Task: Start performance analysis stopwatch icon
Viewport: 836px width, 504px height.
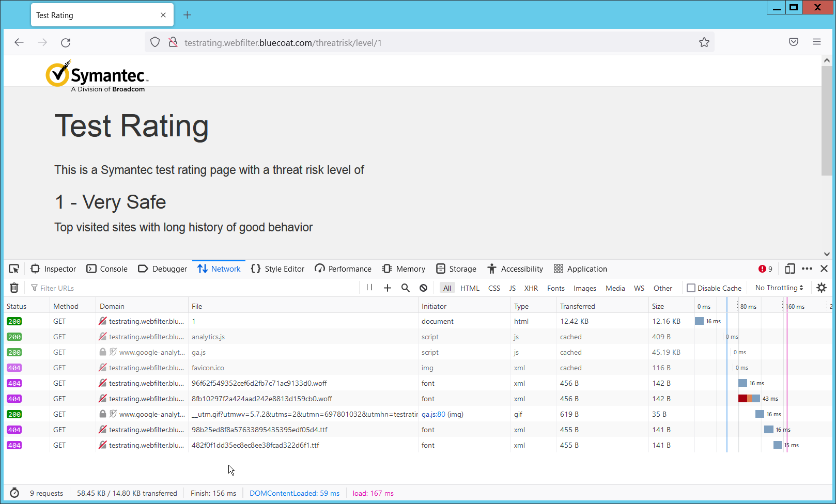Action: click(x=14, y=493)
